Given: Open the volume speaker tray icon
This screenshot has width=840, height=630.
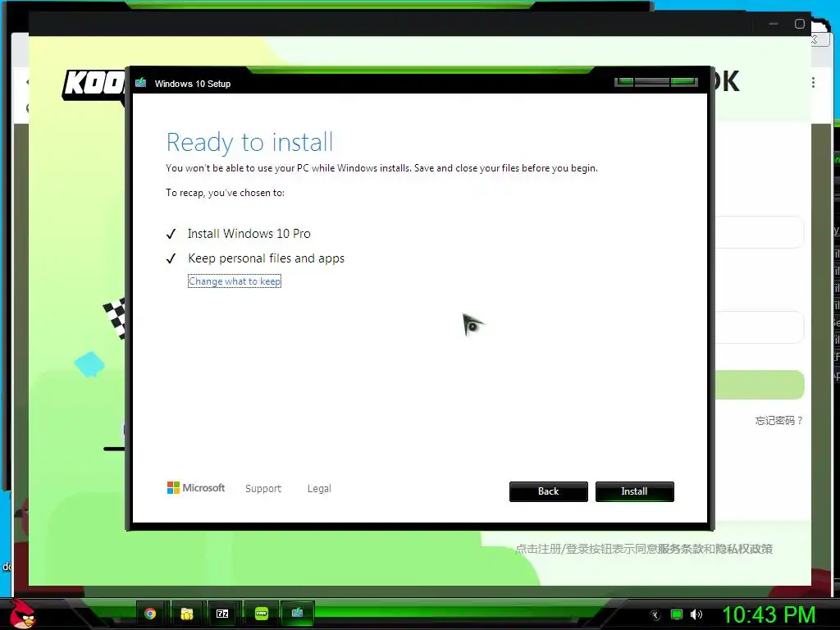Looking at the screenshot, I should pos(696,614).
